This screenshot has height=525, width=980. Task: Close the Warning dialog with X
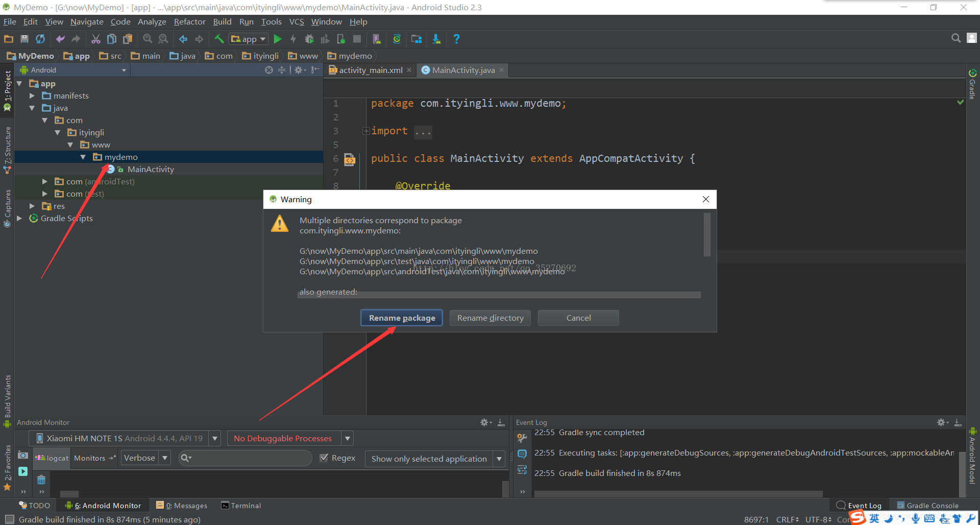coord(706,199)
